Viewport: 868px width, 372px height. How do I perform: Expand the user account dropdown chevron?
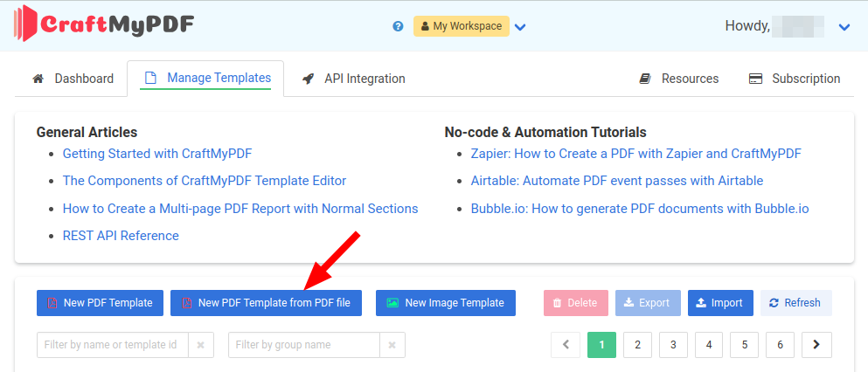coord(844,26)
